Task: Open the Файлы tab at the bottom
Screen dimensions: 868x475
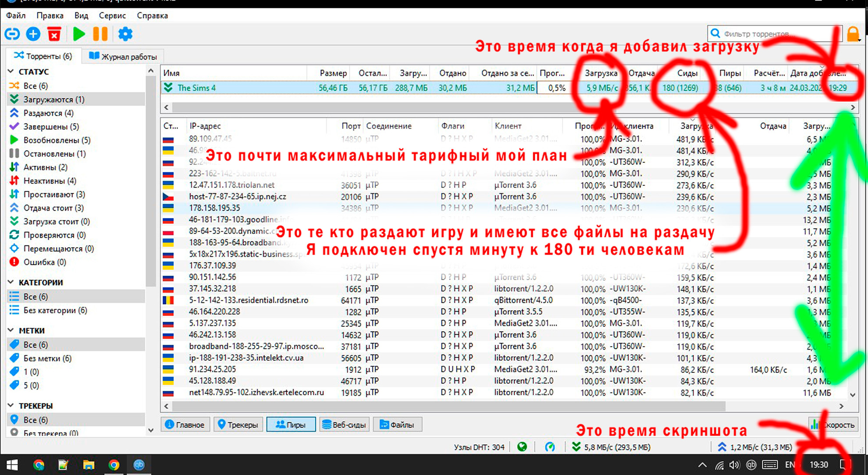Action: coord(397,425)
